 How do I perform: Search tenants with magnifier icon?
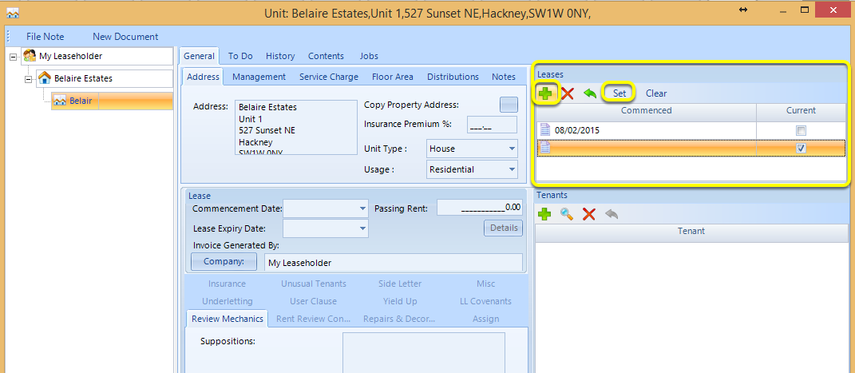click(x=567, y=214)
